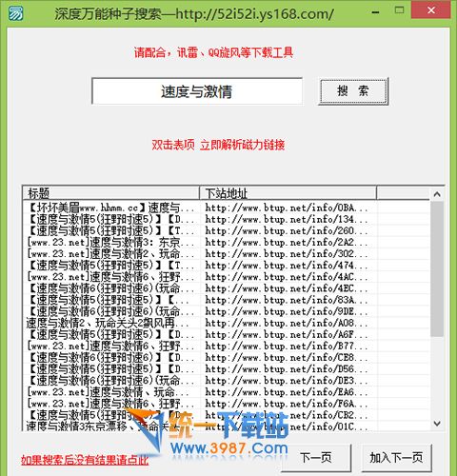
Task: Click the app icon in title bar
Action: point(15,13)
